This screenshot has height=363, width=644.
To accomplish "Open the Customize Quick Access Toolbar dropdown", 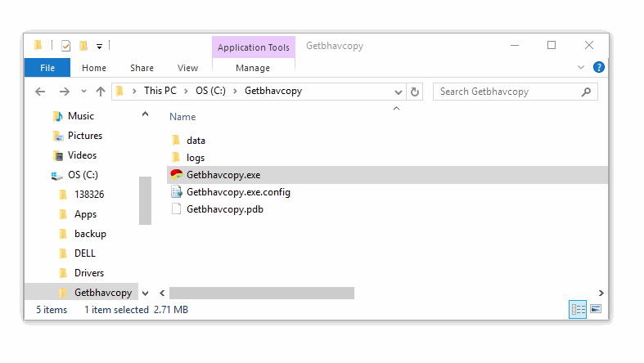I will [x=99, y=47].
